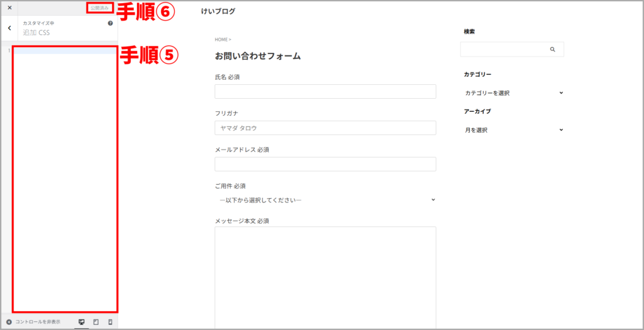The image size is (644, 330).
Task: Switch to desktop preview mode icon
Action: [x=81, y=322]
